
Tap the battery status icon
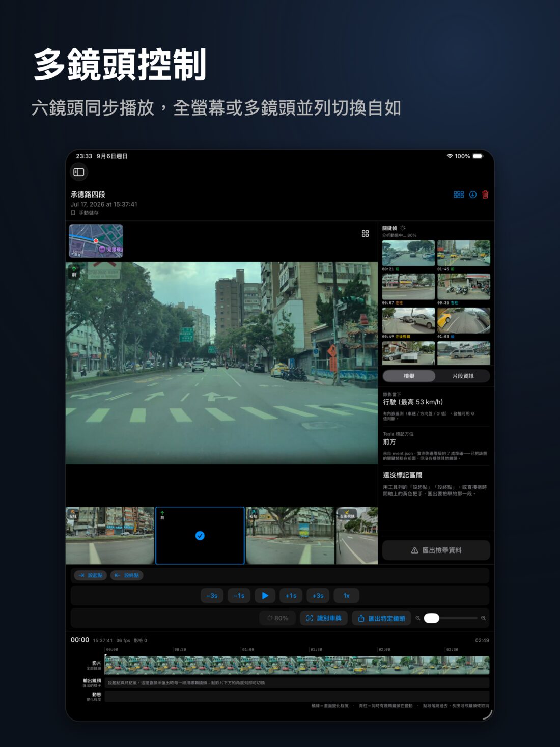[478, 156]
